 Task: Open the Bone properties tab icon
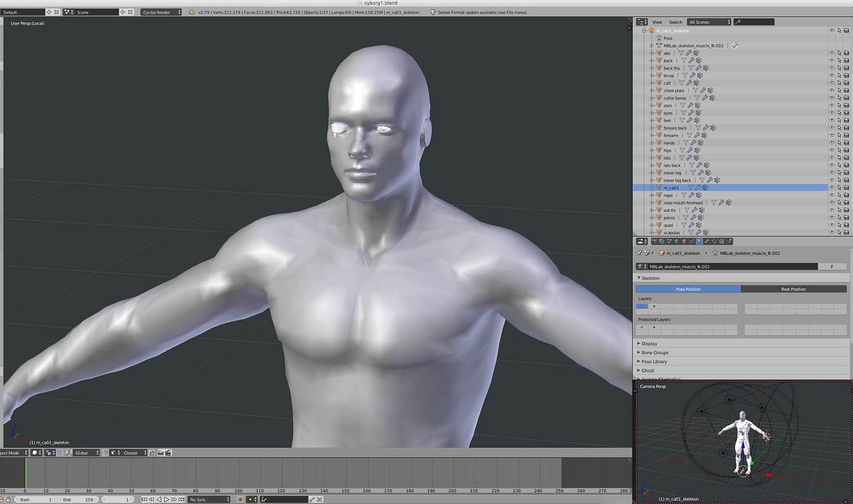coord(707,241)
